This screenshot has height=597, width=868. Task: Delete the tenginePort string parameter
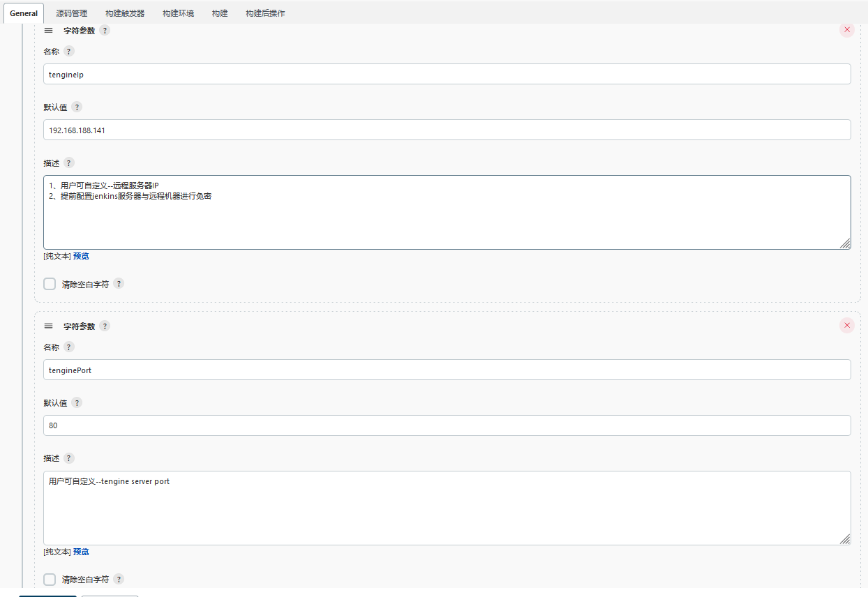847,326
